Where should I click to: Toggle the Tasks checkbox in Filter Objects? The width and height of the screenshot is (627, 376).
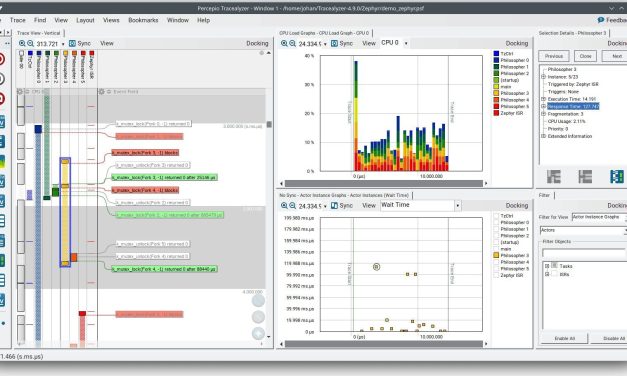(x=555, y=266)
